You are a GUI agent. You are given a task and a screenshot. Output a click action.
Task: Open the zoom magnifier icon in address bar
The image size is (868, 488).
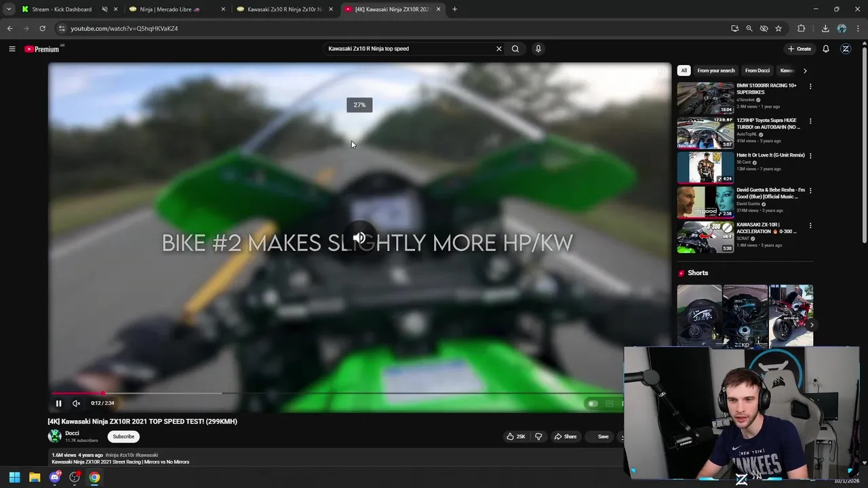point(749,28)
